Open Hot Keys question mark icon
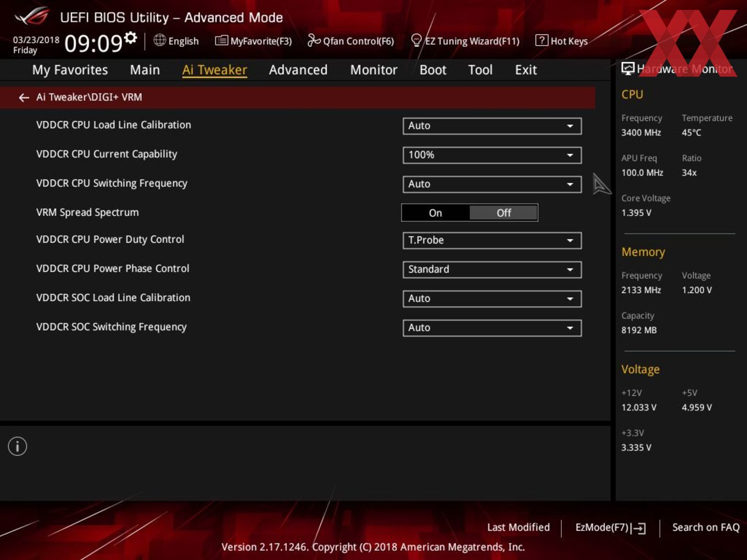 [x=542, y=40]
